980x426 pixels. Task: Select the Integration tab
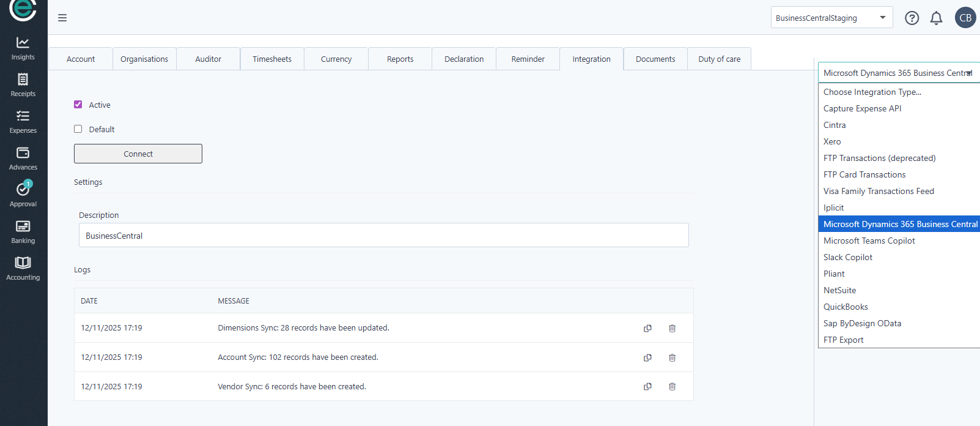pyautogui.click(x=592, y=59)
